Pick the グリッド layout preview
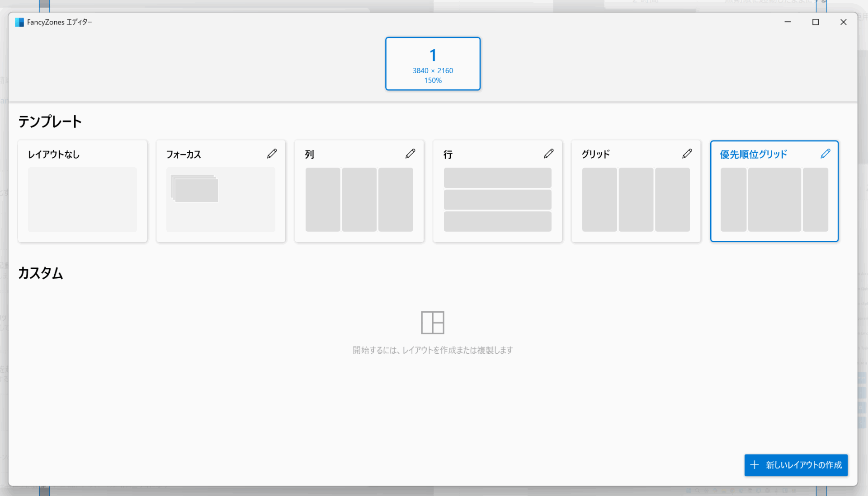The height and width of the screenshot is (496, 868). coord(636,200)
